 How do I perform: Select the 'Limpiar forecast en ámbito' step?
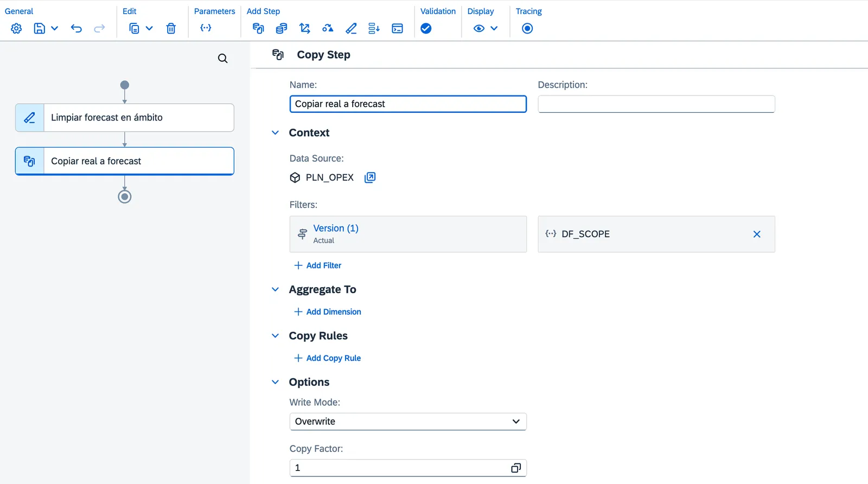coord(125,118)
